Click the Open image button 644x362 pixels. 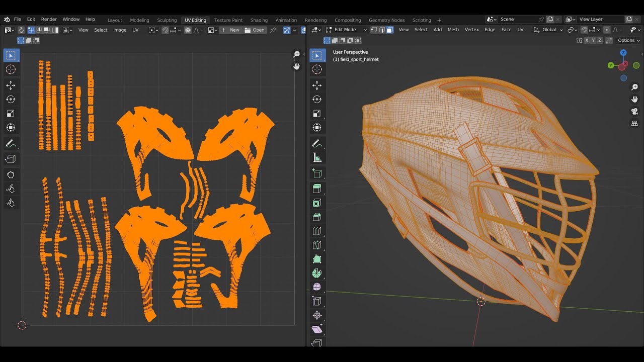point(255,30)
